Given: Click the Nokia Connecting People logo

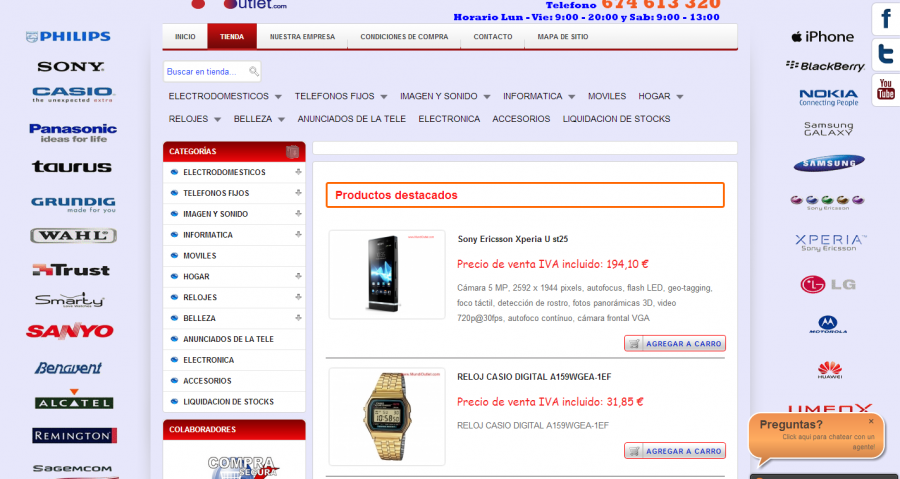Looking at the screenshot, I should [x=828, y=98].
